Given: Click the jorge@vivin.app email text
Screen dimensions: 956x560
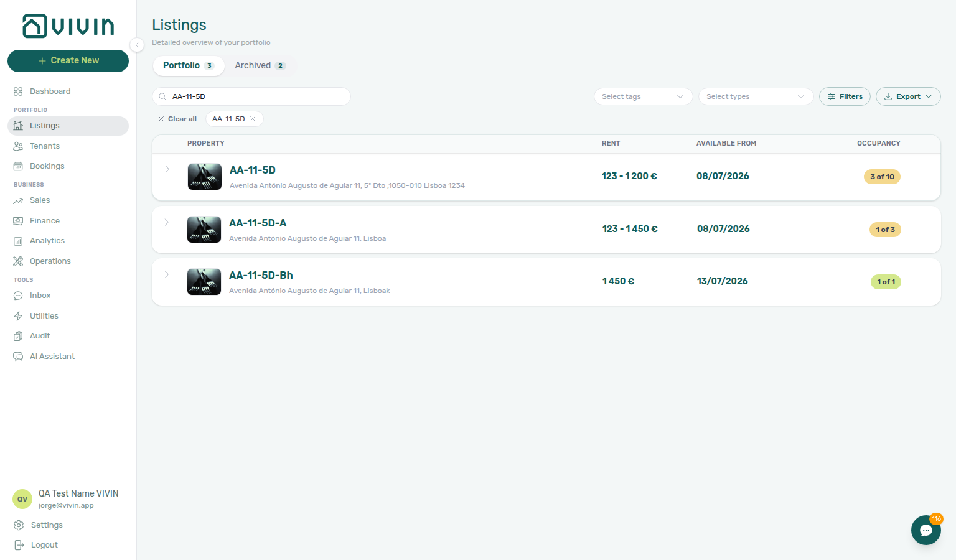Looking at the screenshot, I should [x=66, y=505].
